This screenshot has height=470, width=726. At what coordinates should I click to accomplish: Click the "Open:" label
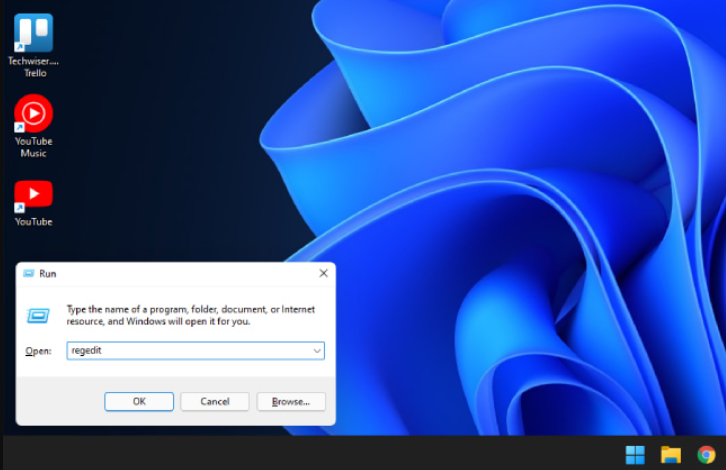[38, 351]
